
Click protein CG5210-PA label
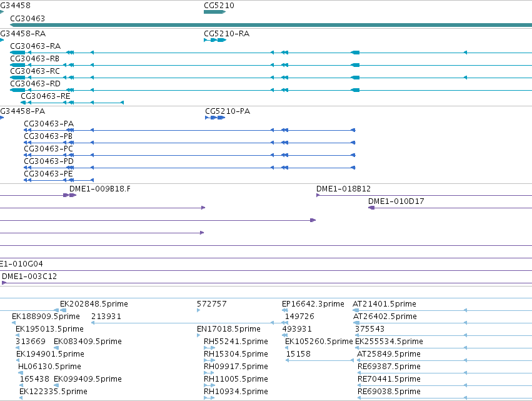pos(228,111)
